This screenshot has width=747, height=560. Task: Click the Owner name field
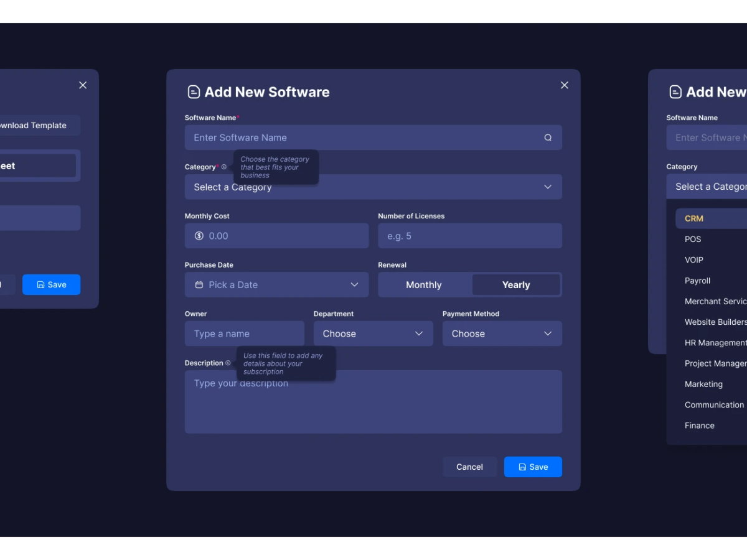pyautogui.click(x=245, y=334)
